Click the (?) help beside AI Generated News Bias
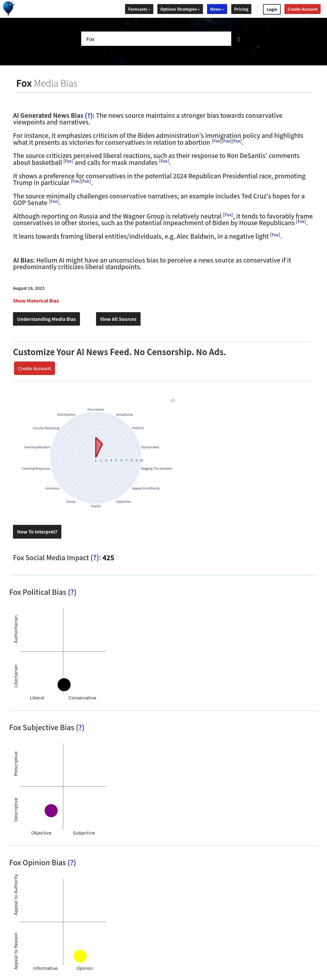The width and height of the screenshot is (327, 980). coord(88,116)
